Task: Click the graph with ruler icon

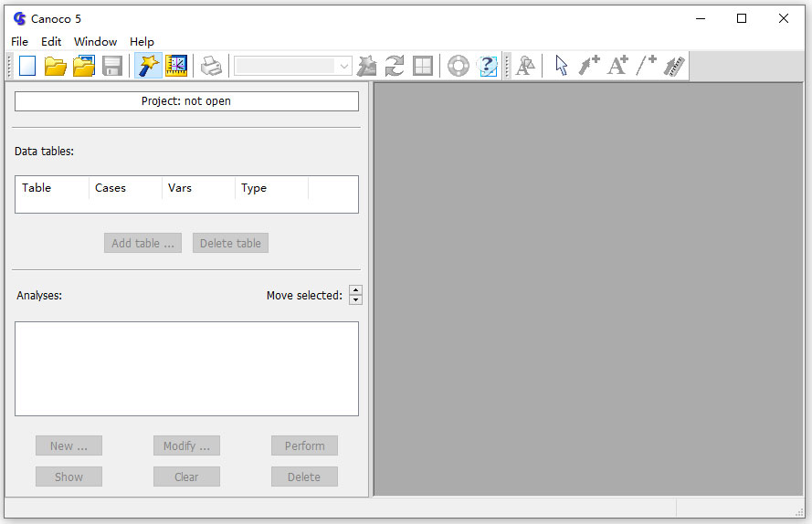Action: (x=176, y=66)
